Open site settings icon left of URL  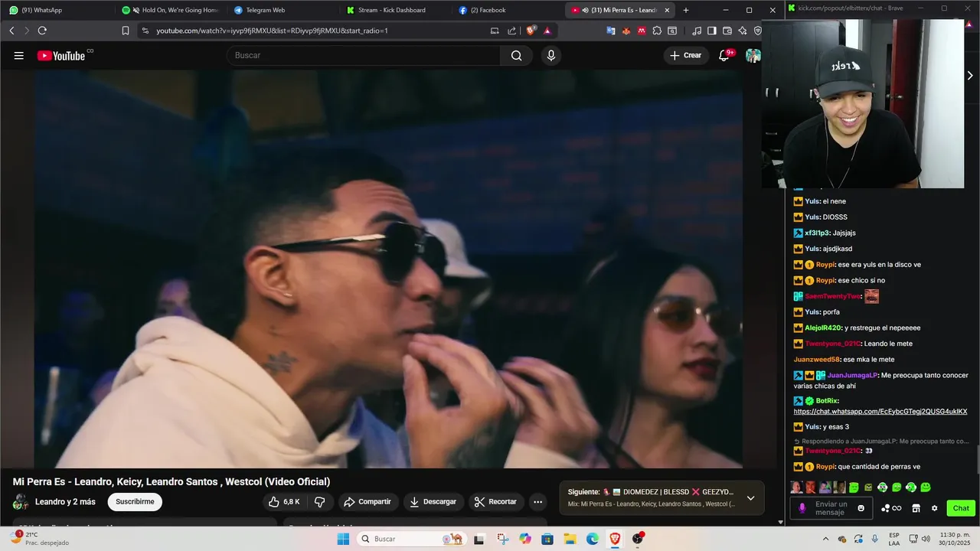(x=145, y=31)
